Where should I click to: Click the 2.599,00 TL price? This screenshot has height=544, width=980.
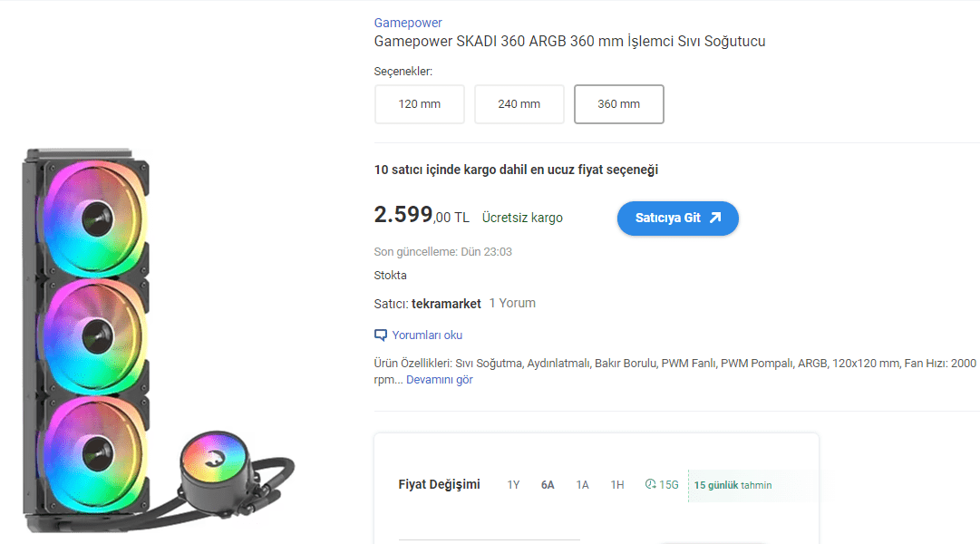[x=422, y=215]
